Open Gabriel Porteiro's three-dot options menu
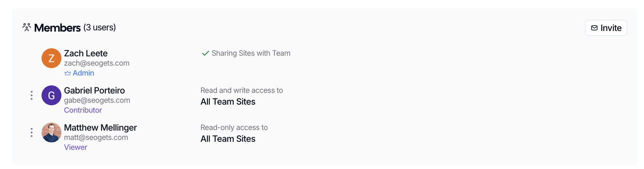644x169 pixels. (x=32, y=95)
